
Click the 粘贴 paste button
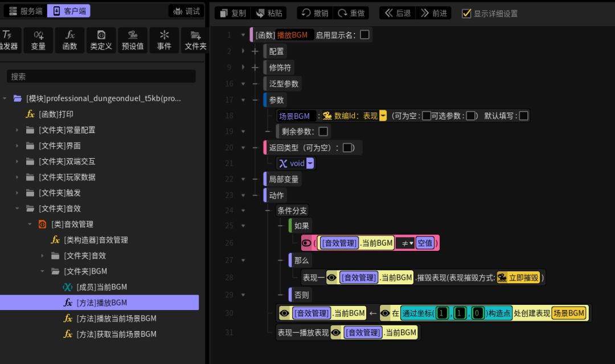coord(269,13)
